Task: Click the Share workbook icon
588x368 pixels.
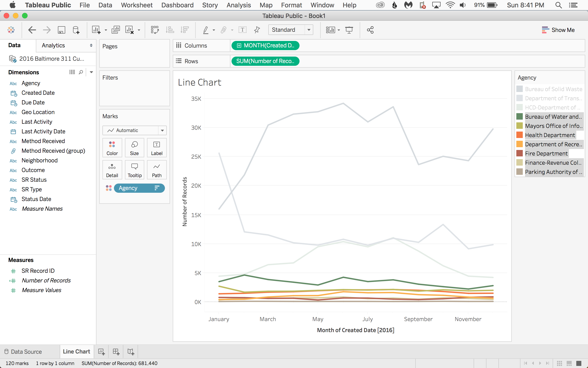Action: coord(370,30)
